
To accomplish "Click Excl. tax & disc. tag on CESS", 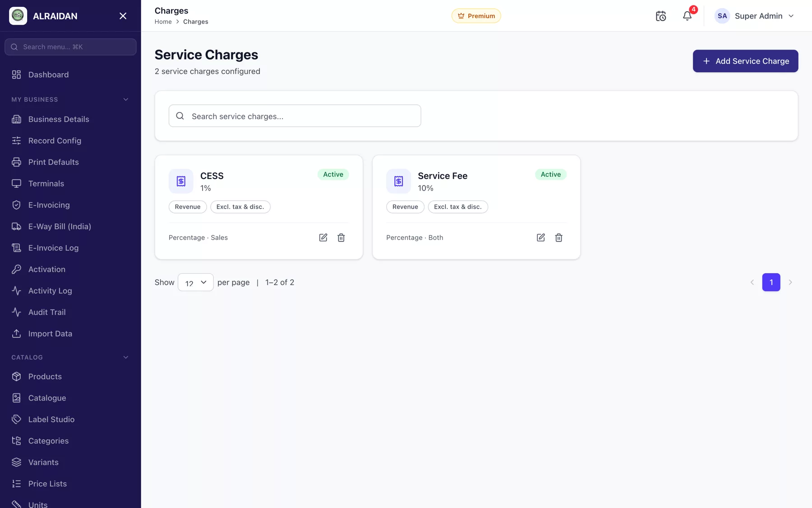I will [240, 207].
